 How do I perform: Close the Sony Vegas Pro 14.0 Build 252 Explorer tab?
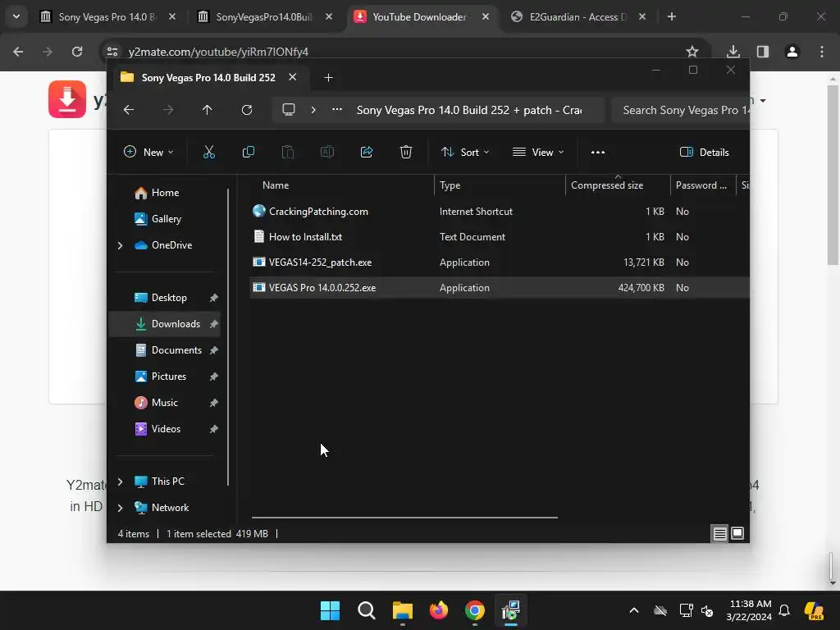point(293,77)
